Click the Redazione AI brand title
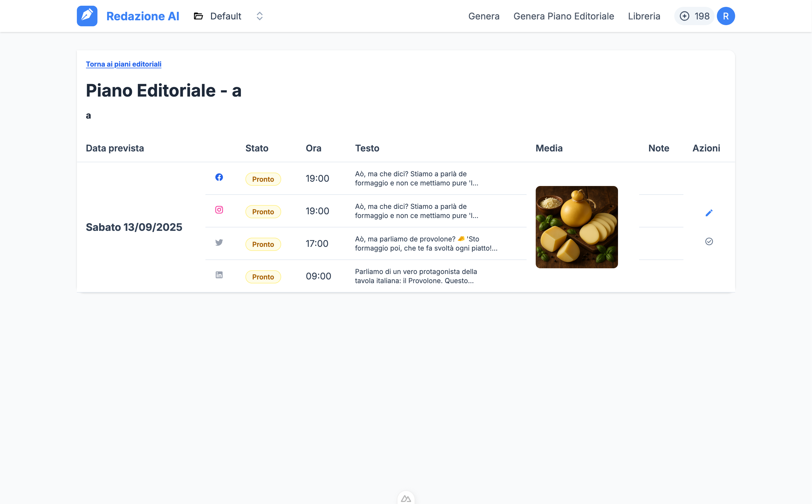The image size is (812, 504). tap(143, 16)
